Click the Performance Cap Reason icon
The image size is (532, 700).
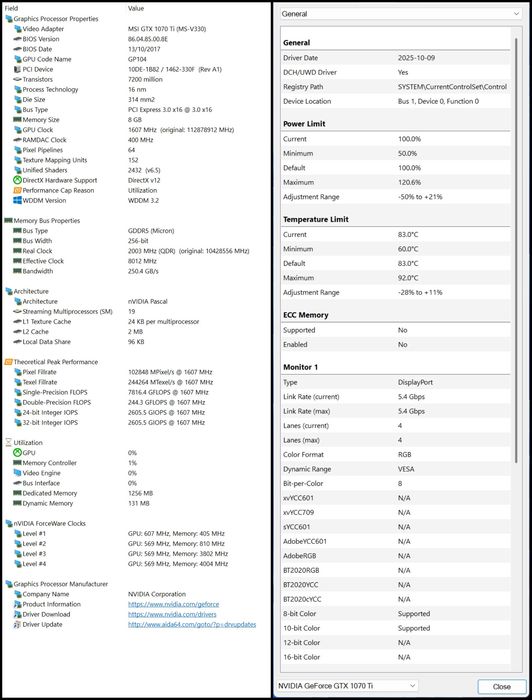(x=17, y=190)
